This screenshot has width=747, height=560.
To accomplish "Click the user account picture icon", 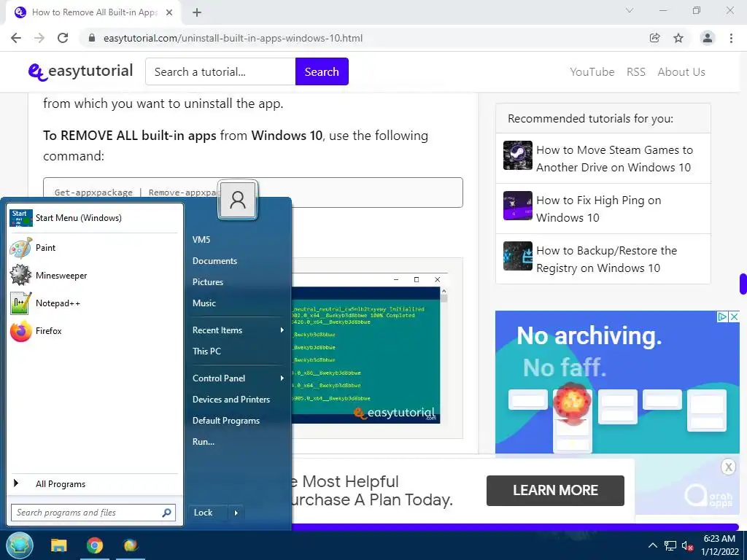I will pyautogui.click(x=238, y=200).
